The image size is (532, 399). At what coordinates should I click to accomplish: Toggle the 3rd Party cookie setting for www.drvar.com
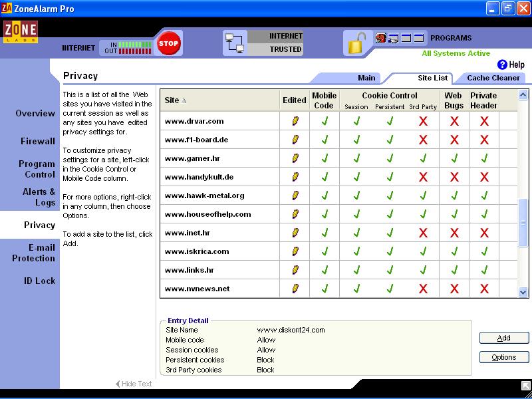coord(423,121)
